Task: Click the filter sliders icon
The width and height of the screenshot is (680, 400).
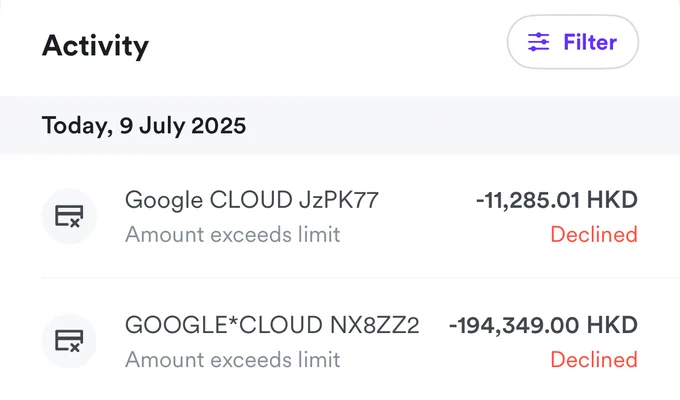Action: tap(538, 42)
